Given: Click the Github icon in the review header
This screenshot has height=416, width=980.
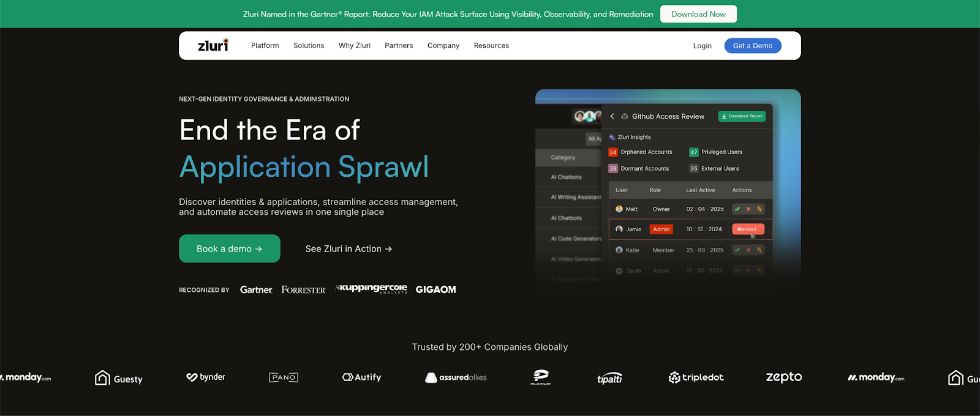Looking at the screenshot, I should (x=625, y=116).
